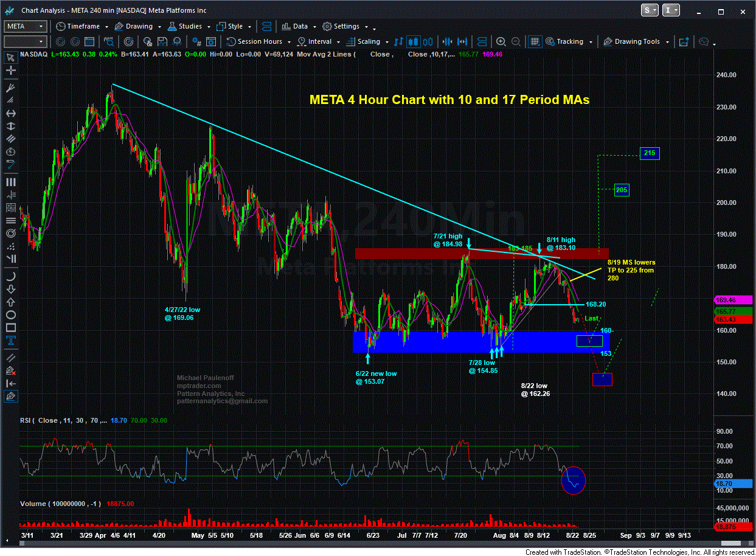756x556 pixels.
Task: Click the '8/22 low @ 162.26' annotation
Action: coord(536,389)
